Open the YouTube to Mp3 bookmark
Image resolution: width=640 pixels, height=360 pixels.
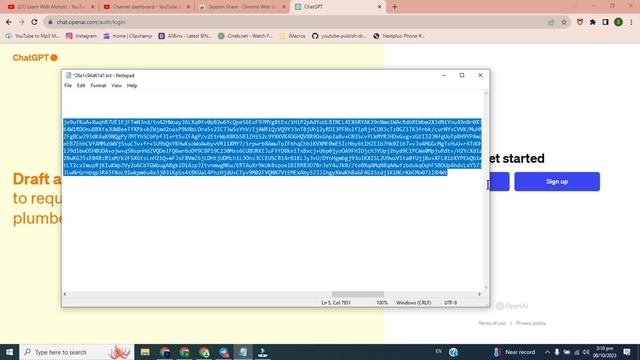32,36
